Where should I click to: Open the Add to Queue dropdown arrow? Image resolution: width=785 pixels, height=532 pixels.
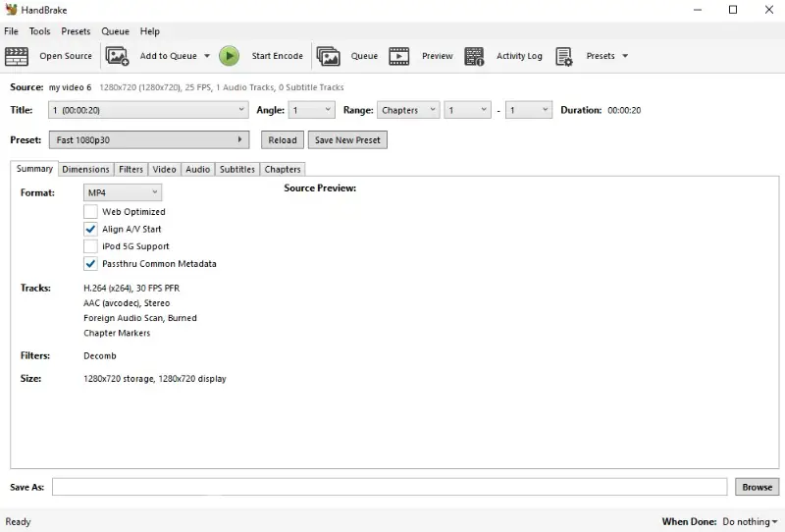(x=207, y=56)
